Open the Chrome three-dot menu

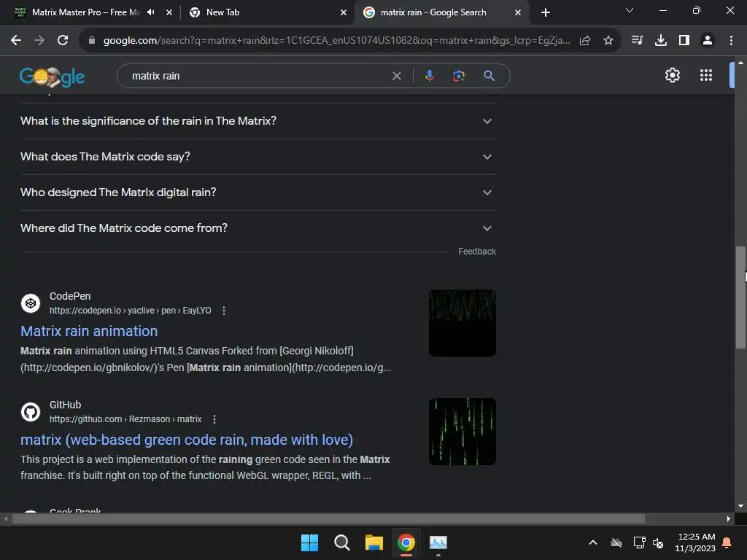731,41
